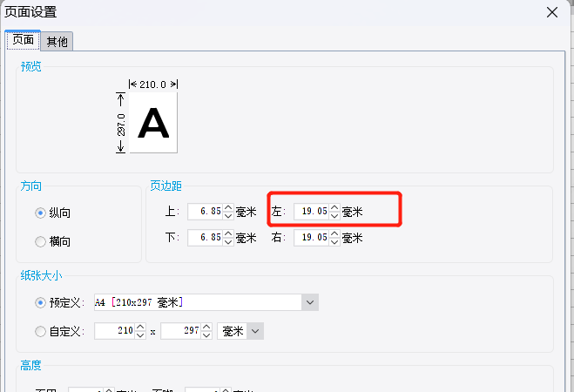Open the 毫米 unit dropdown
The width and height of the screenshot is (574, 392).
tap(254, 331)
